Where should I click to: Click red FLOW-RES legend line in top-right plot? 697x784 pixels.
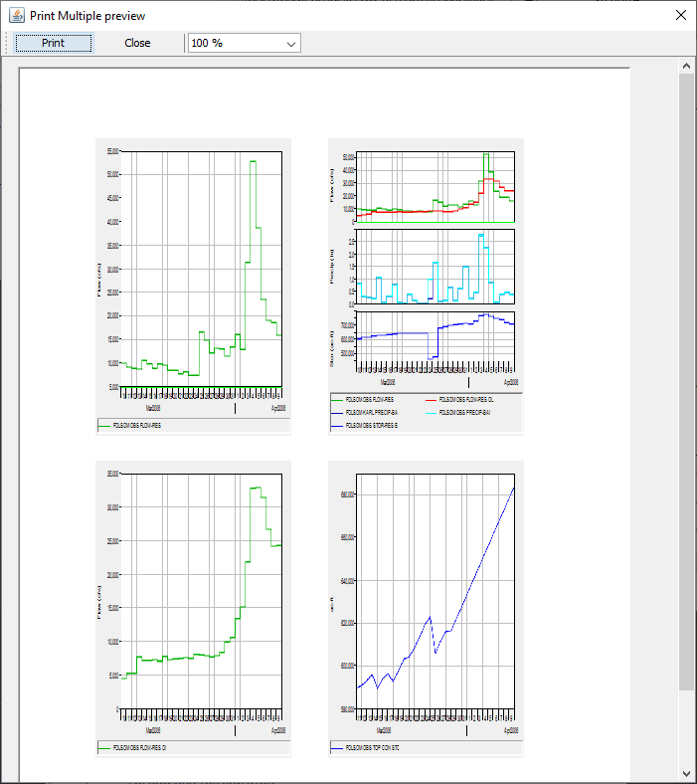pos(431,400)
